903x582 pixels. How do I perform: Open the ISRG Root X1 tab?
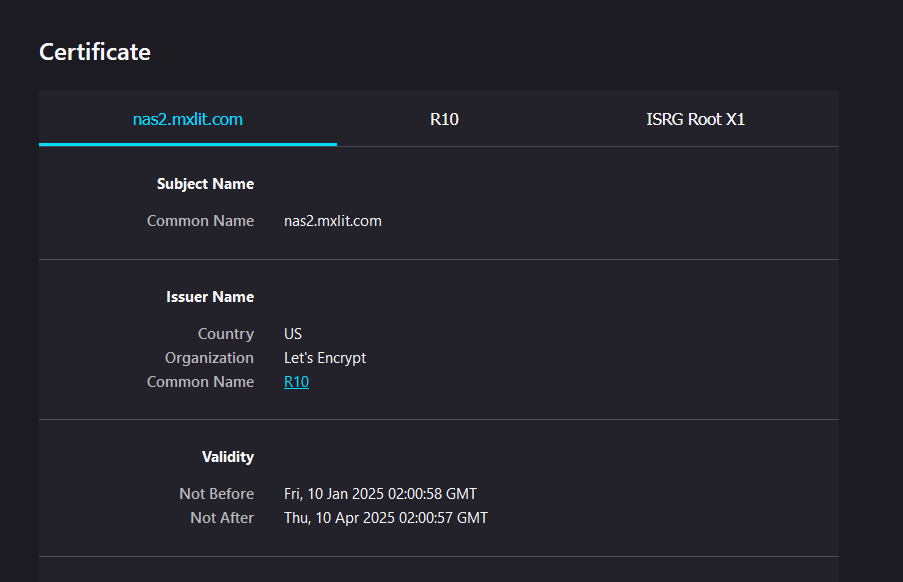(x=695, y=120)
